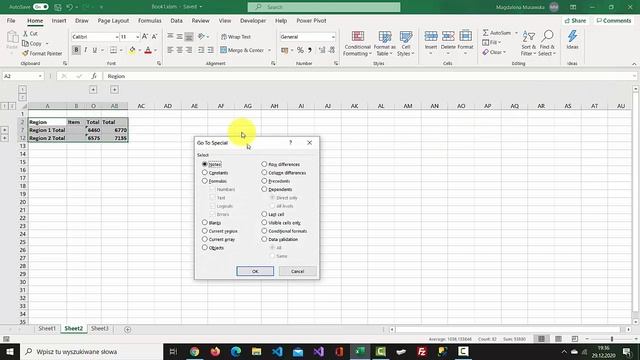Click the Share button

[575, 20]
